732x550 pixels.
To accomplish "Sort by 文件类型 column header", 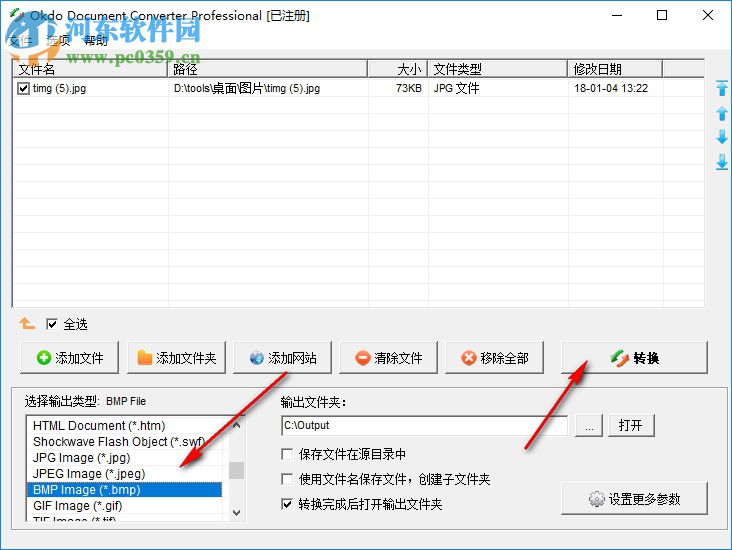I will (498, 69).
